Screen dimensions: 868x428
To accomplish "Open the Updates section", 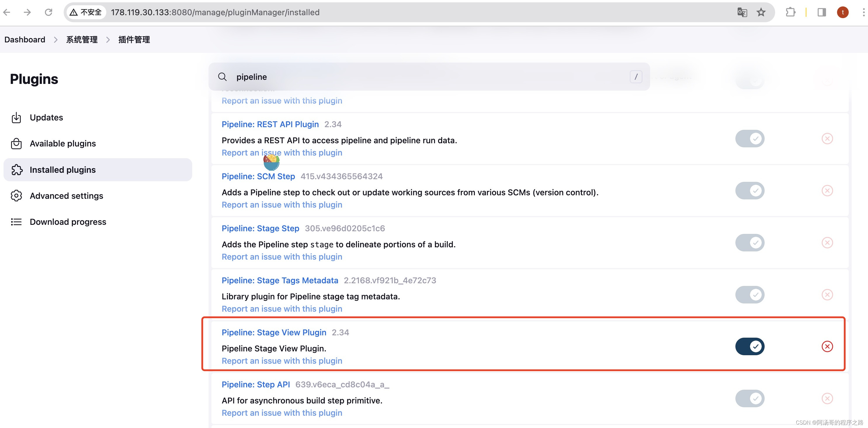I will (x=98, y=117).
